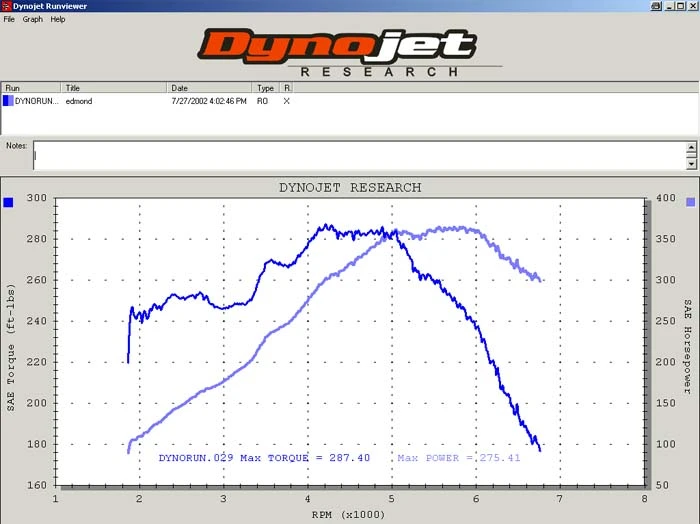700x524 pixels.
Task: Click the Dynojet Runviewer title bar app icon
Action: (x=6, y=6)
